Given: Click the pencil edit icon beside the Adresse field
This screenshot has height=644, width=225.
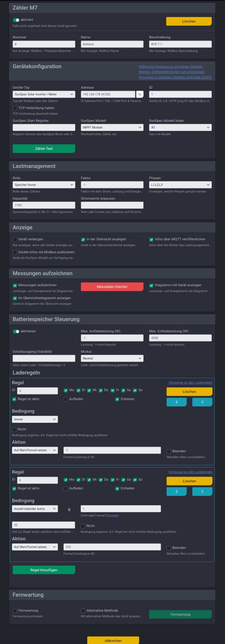Looking at the screenshot, I should coord(140,94).
